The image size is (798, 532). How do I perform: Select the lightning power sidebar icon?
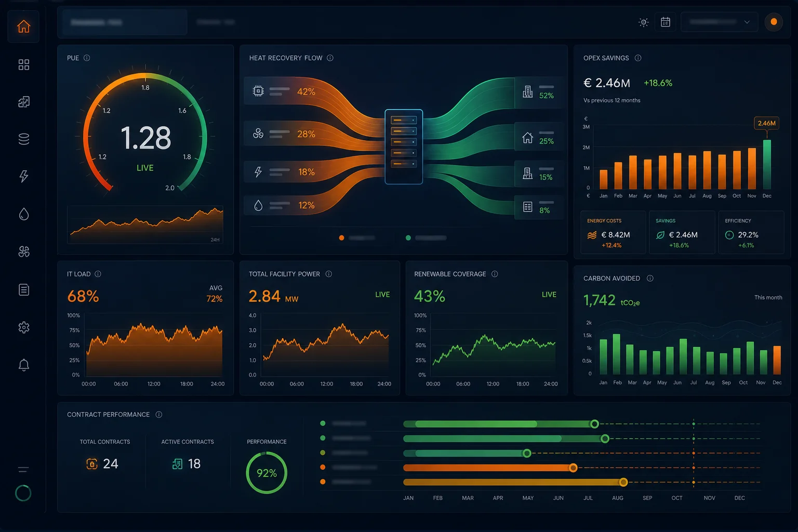(x=24, y=177)
